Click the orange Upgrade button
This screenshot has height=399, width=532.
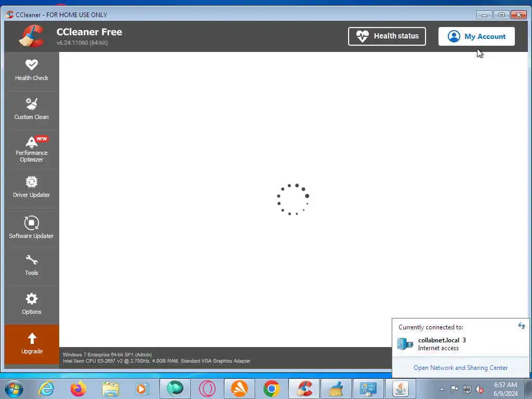pyautogui.click(x=32, y=344)
